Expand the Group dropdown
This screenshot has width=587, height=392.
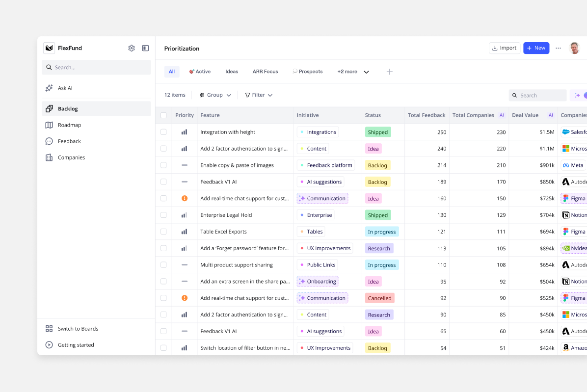point(215,95)
